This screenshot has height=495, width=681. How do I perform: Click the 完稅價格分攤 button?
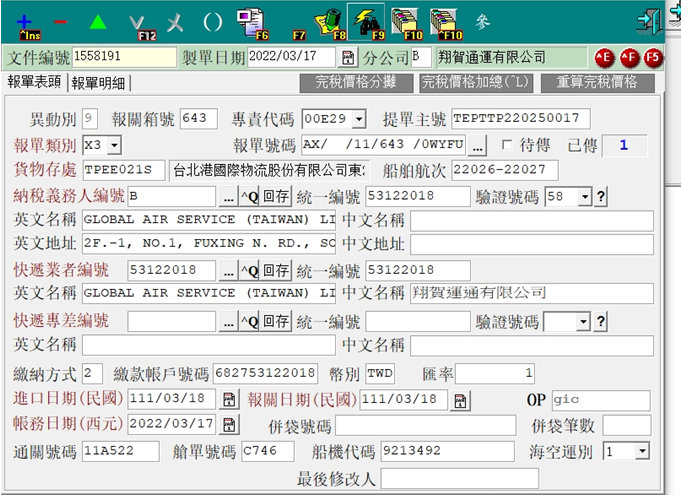coord(355,82)
